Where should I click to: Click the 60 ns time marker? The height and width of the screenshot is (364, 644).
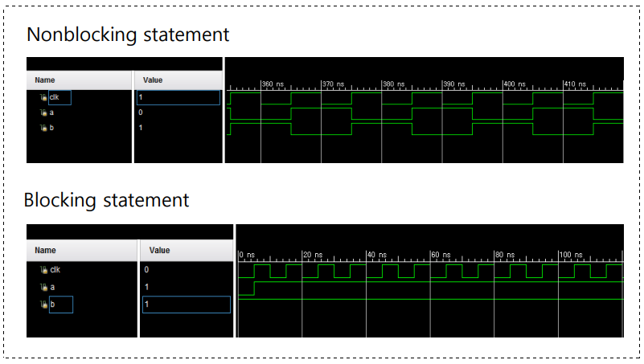[441, 255]
